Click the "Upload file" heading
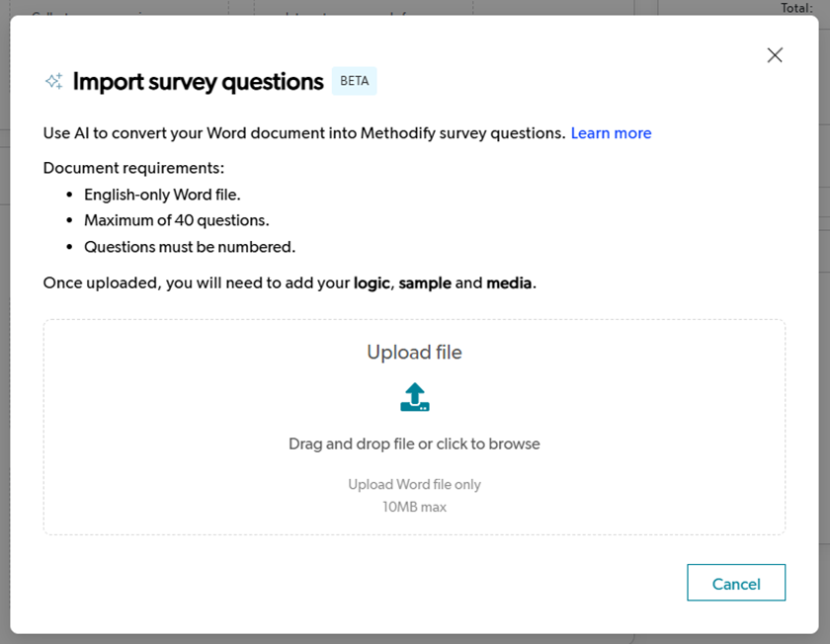 pos(414,353)
